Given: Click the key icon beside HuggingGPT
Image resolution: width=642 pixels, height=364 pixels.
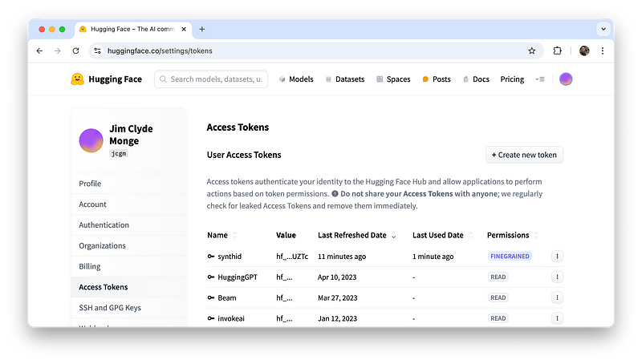Looking at the screenshot, I should pos(211,277).
